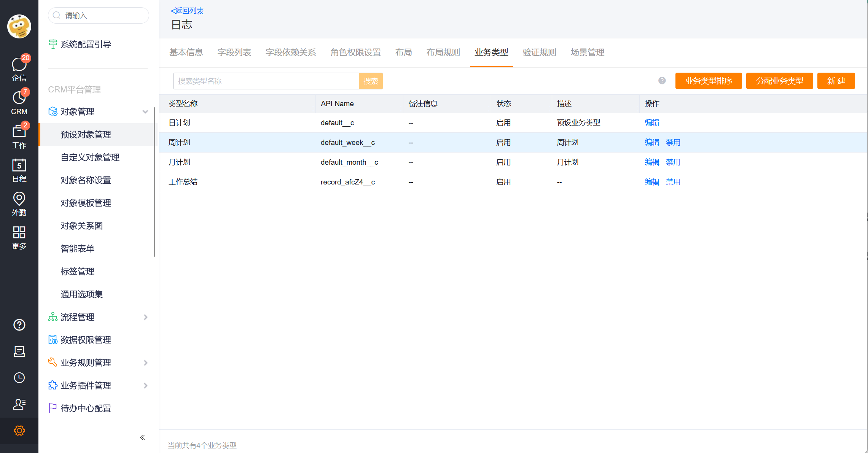
Task: Expand the 业务插件管理 section chevron
Action: click(145, 385)
